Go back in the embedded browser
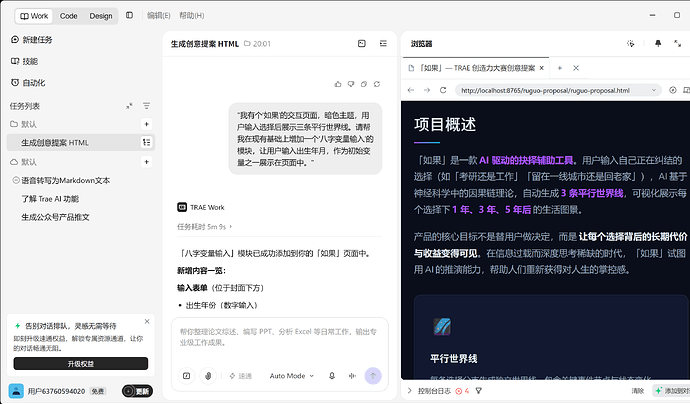Viewport: 690px width, 404px height. (411, 90)
